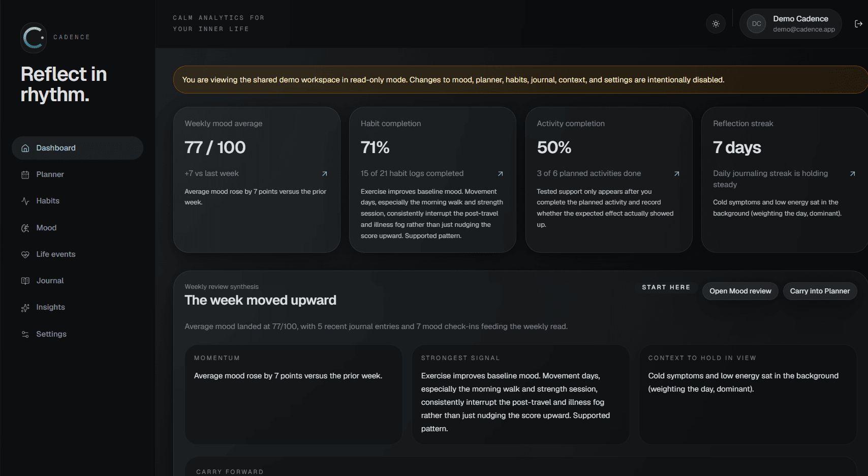Viewport: 868px width, 476px height.
Task: Click the Settings sliders icon in the sidebar
Action: coord(25,335)
